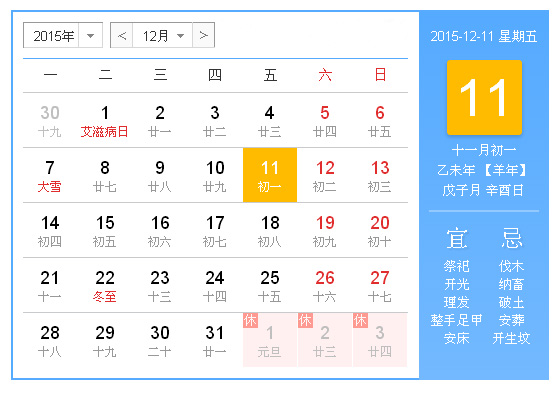Select highlighted date 11 初一

point(270,175)
